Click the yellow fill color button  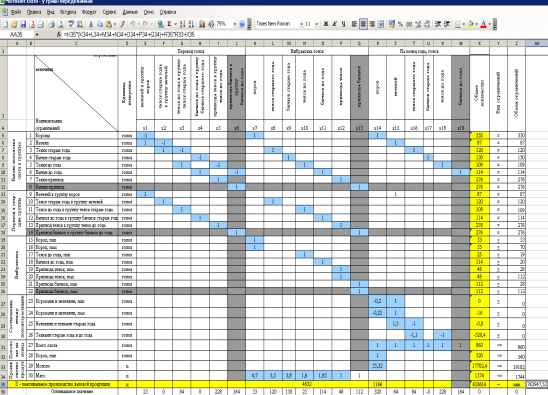[x=470, y=24]
